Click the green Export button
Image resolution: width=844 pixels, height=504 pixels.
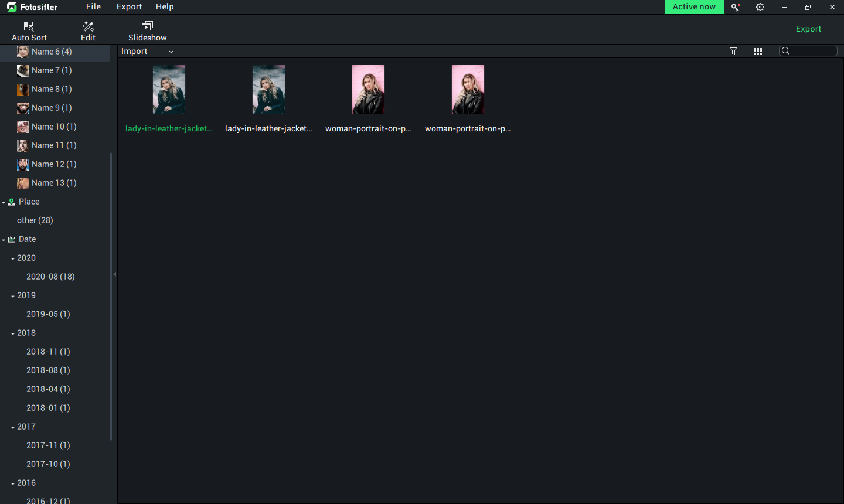pyautogui.click(x=809, y=29)
